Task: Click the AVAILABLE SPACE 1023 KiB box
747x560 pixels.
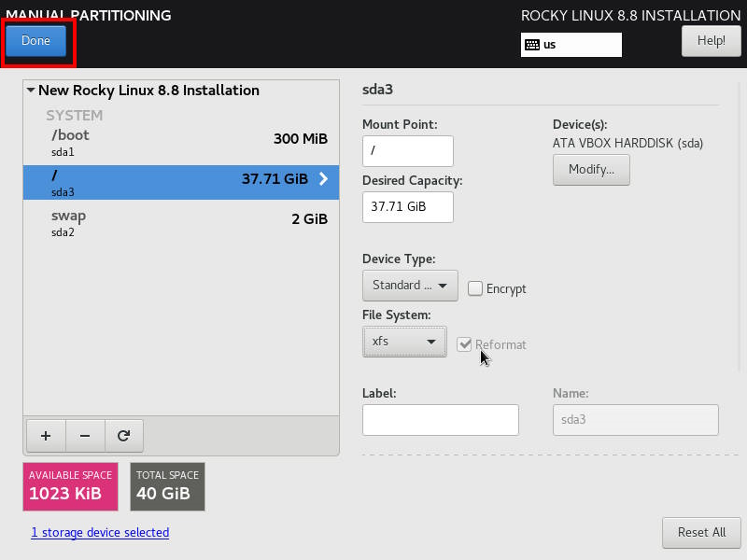Action: coord(71,486)
